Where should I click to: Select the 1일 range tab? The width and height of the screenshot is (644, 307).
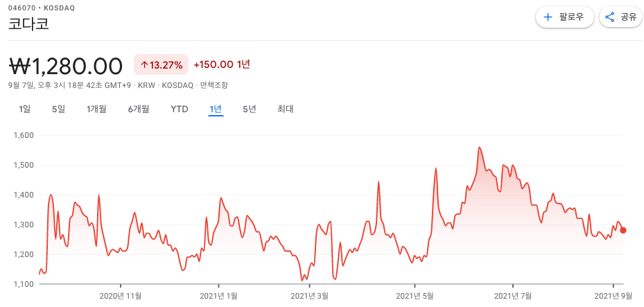point(25,109)
